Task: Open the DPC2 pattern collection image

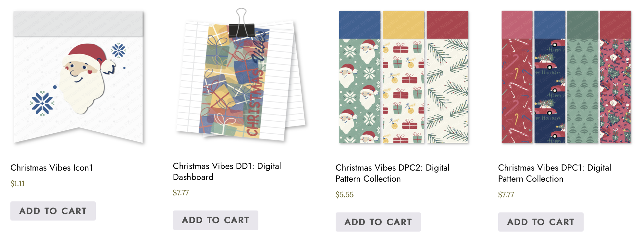Action: click(x=403, y=77)
